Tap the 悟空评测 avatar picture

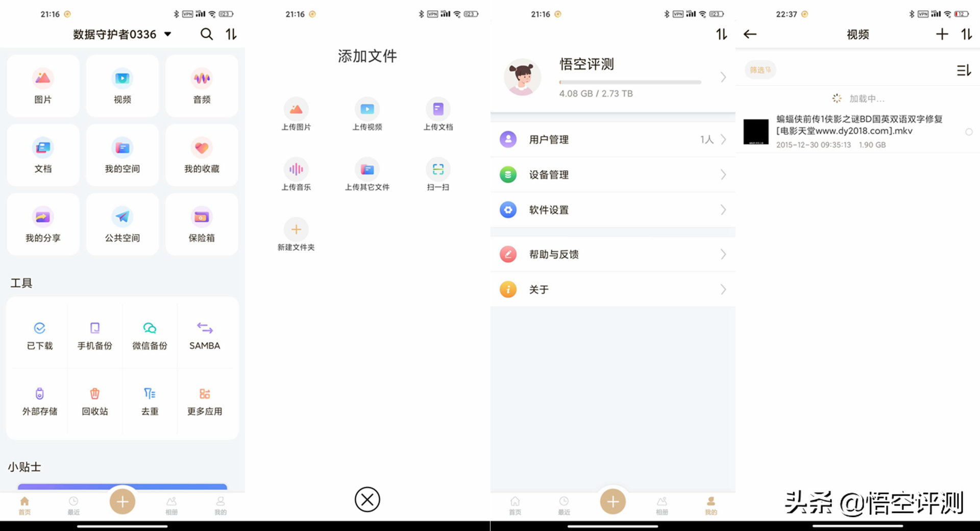click(x=522, y=77)
